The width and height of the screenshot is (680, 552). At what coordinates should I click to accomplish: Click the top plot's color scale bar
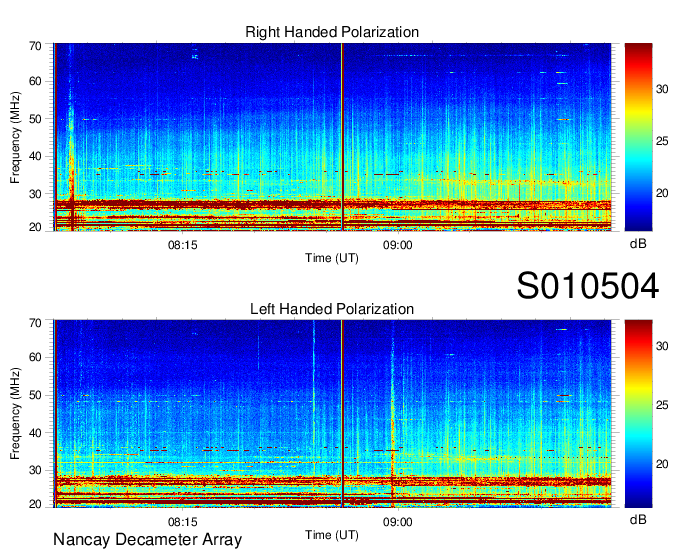638,137
